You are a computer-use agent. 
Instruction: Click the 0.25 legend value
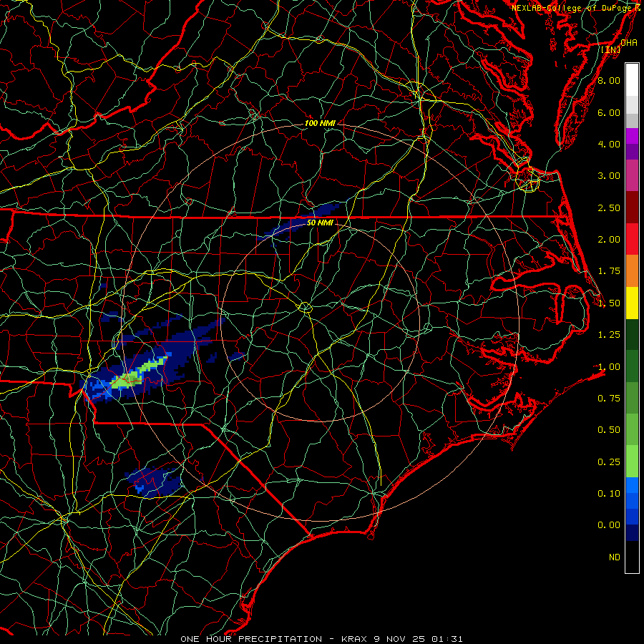click(x=609, y=462)
